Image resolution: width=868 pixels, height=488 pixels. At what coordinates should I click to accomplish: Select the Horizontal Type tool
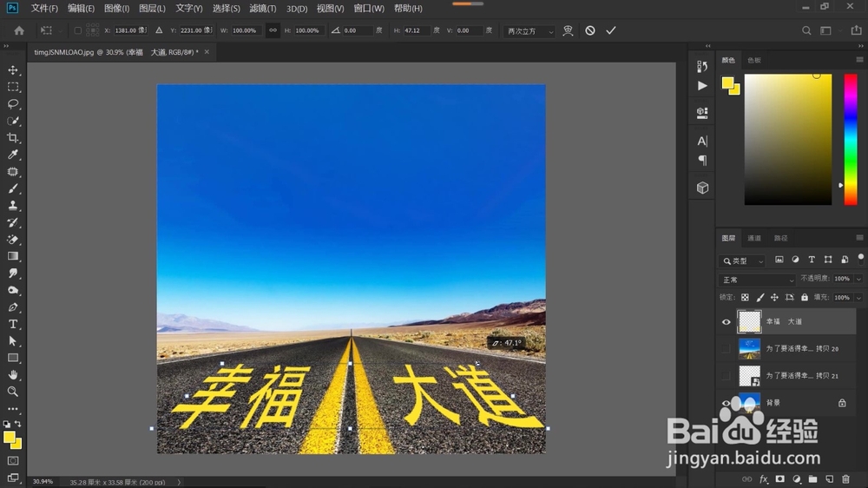coord(13,324)
